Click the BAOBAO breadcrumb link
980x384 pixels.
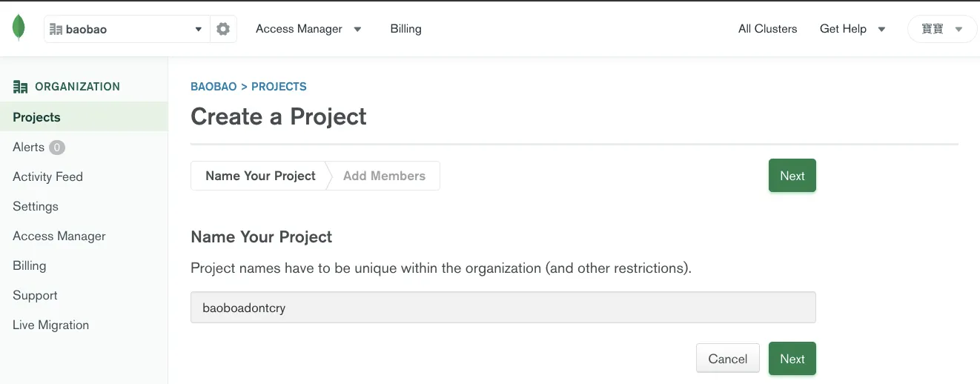213,87
